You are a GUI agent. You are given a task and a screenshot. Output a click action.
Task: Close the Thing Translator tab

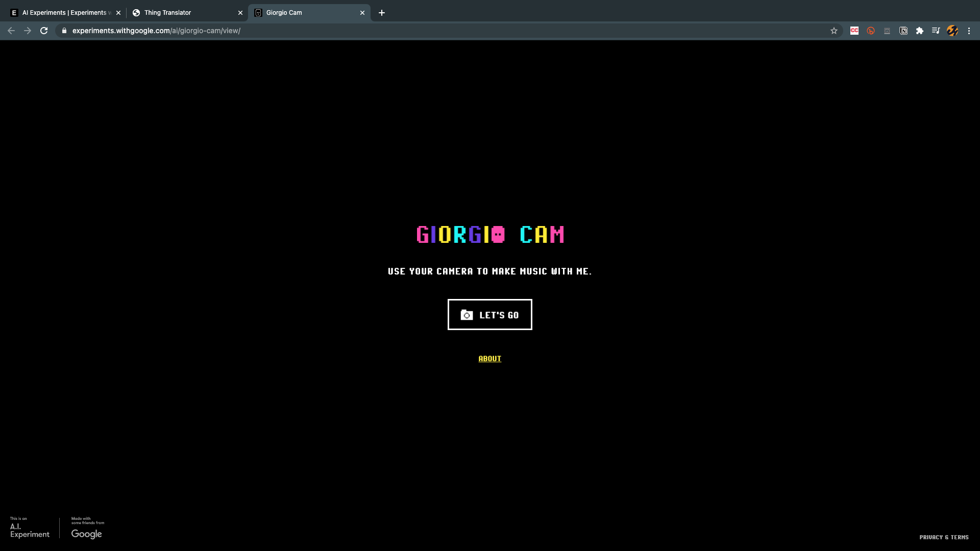pos(240,13)
